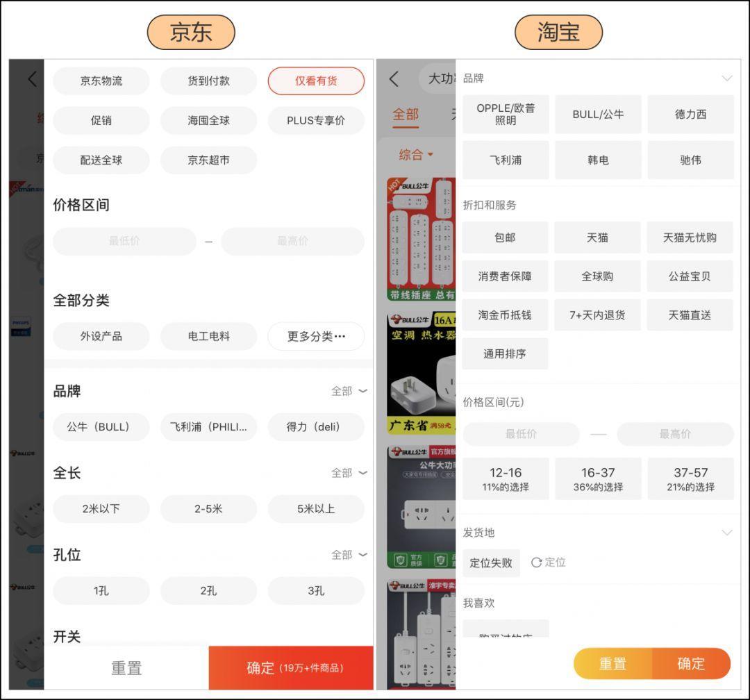Collapse the 发货地 section chevron
750x700 pixels.
coord(726,533)
